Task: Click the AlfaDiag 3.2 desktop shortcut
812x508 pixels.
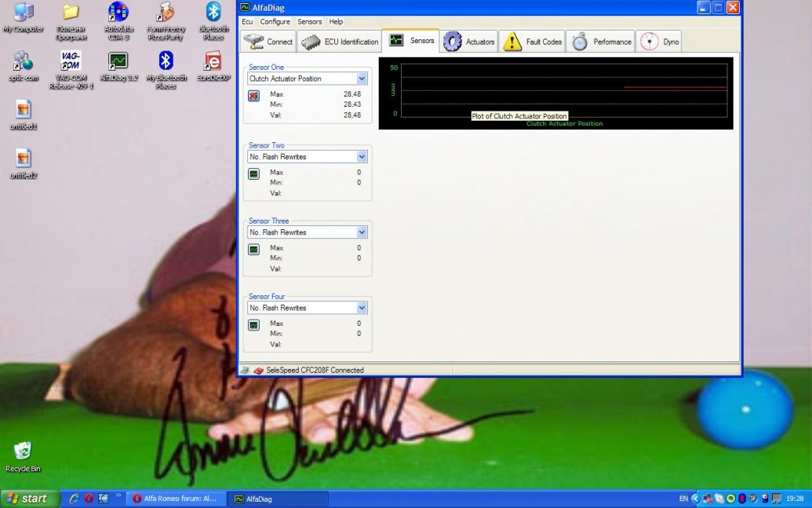Action: pyautogui.click(x=118, y=68)
